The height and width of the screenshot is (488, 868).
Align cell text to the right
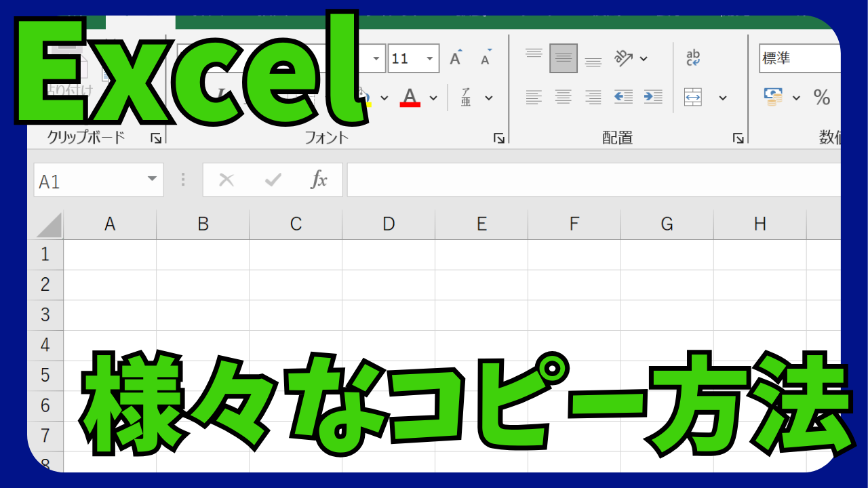(593, 98)
